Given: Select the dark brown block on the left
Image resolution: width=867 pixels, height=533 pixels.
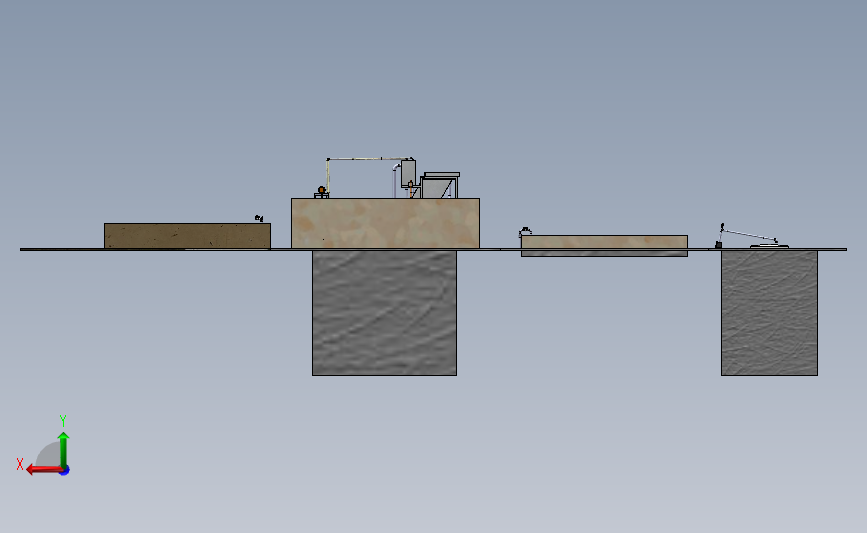Looking at the screenshot, I should [x=187, y=236].
